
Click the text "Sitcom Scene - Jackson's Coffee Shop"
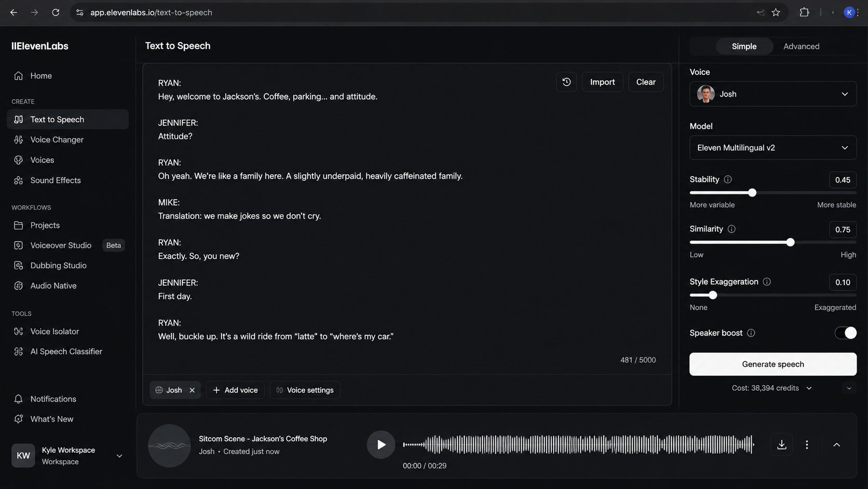pyautogui.click(x=263, y=439)
